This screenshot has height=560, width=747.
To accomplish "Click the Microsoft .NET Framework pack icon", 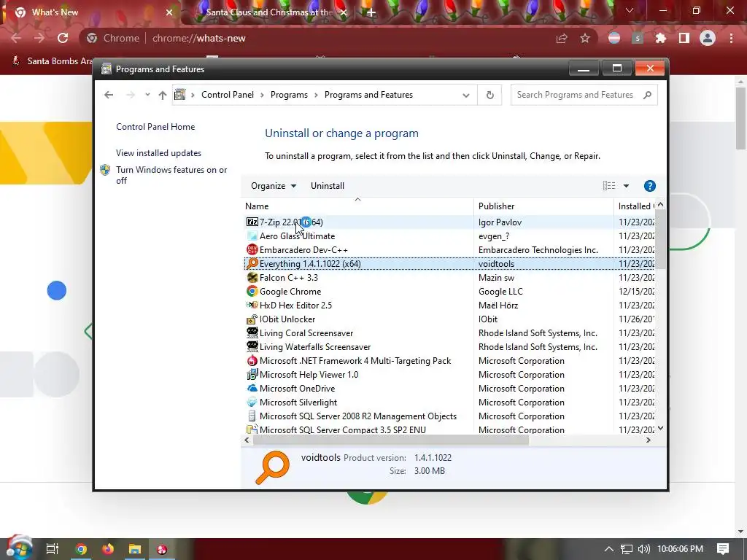I will click(252, 360).
